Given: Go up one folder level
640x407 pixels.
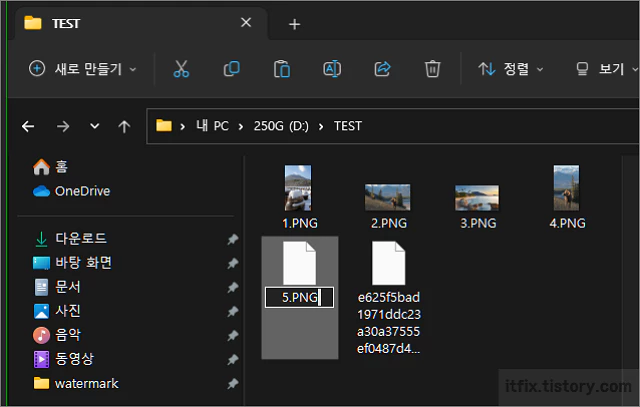Looking at the screenshot, I should pos(124,127).
